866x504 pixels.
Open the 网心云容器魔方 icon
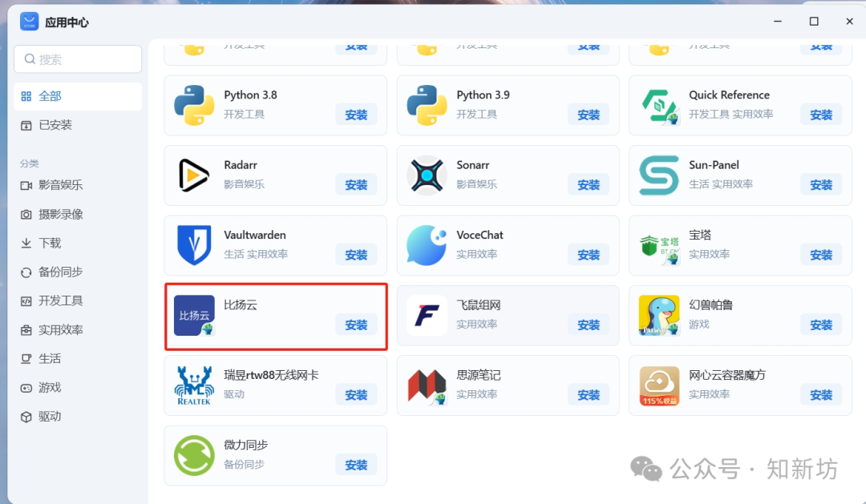(659, 385)
